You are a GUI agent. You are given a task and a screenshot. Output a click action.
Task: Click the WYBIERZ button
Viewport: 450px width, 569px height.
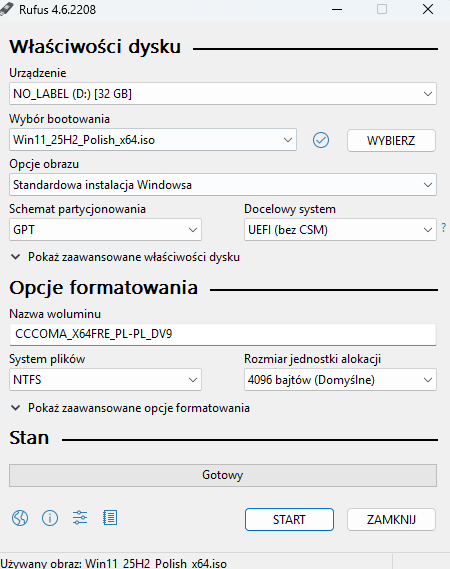391,140
